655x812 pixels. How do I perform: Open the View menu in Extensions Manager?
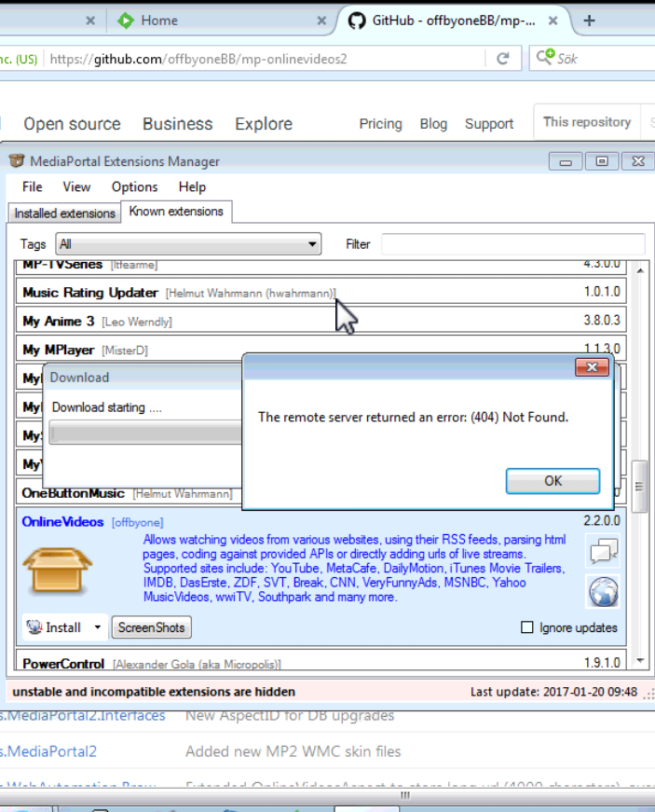tap(76, 186)
